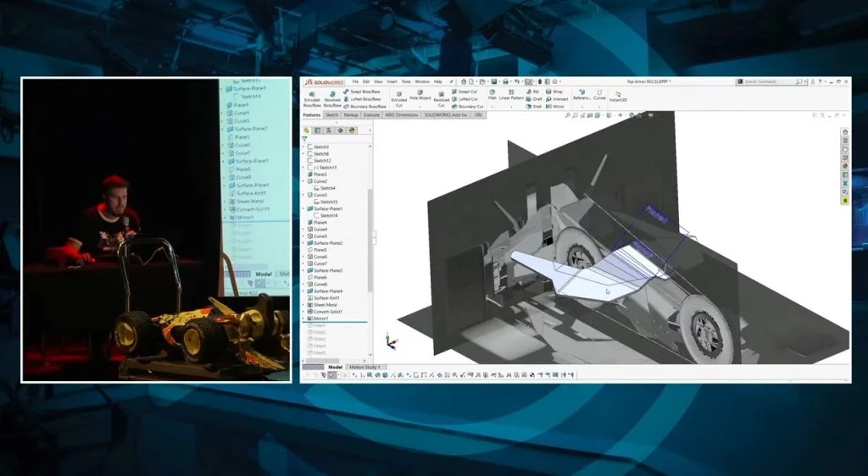Select the Revolved Boss/Base tool
Image resolution: width=868 pixels, height=476 pixels.
pos(333,94)
